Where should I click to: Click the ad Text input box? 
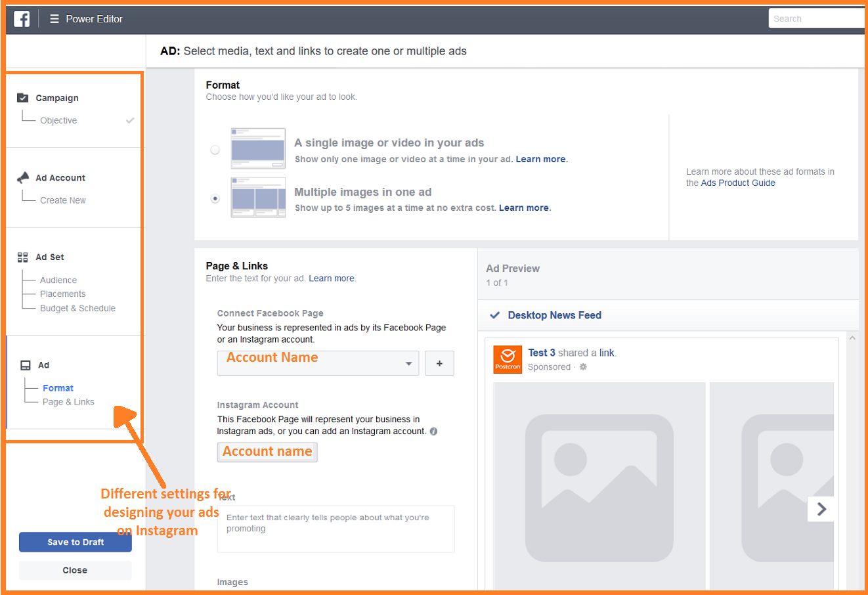tap(336, 529)
